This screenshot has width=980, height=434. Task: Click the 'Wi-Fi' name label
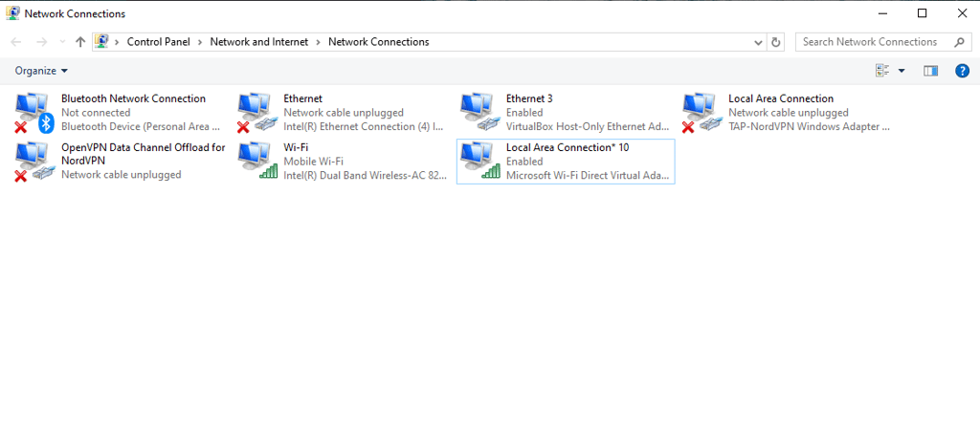296,147
